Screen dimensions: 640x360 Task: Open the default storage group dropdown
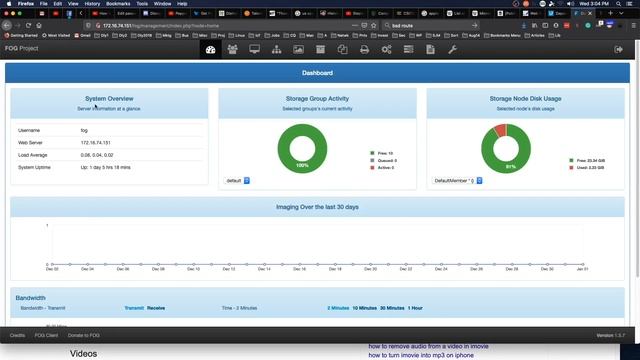pyautogui.click(x=237, y=180)
